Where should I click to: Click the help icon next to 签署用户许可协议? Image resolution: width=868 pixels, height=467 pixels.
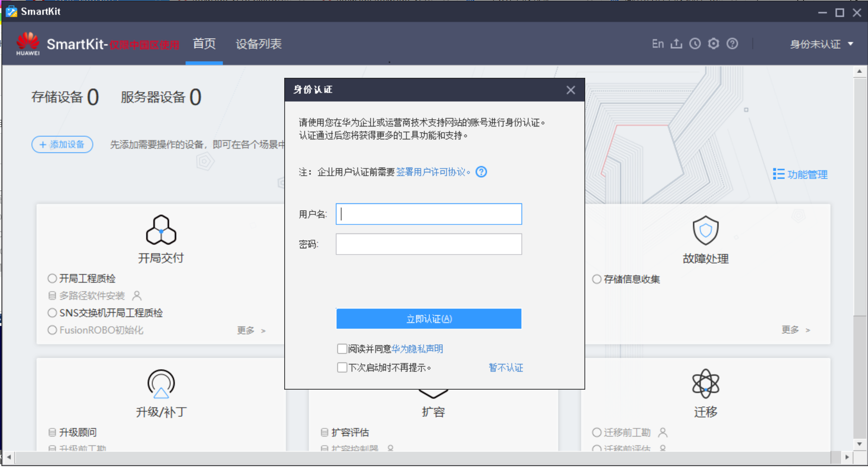(x=481, y=172)
